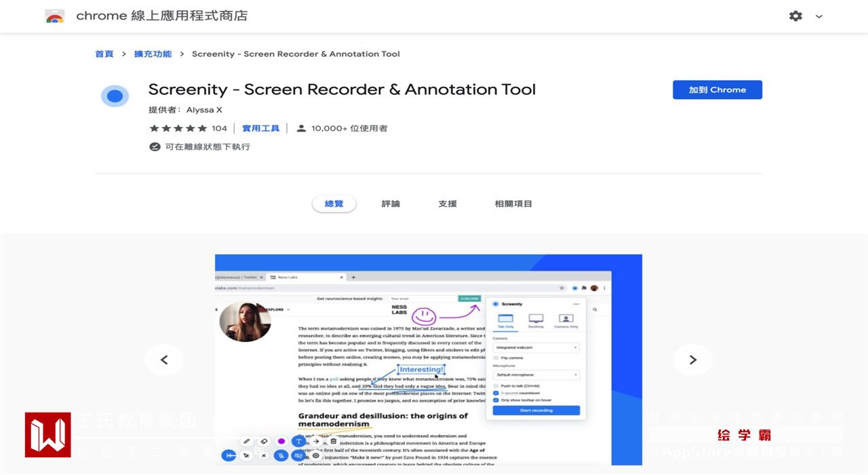
Task: Switch to the 評論 tab
Action: (x=391, y=204)
